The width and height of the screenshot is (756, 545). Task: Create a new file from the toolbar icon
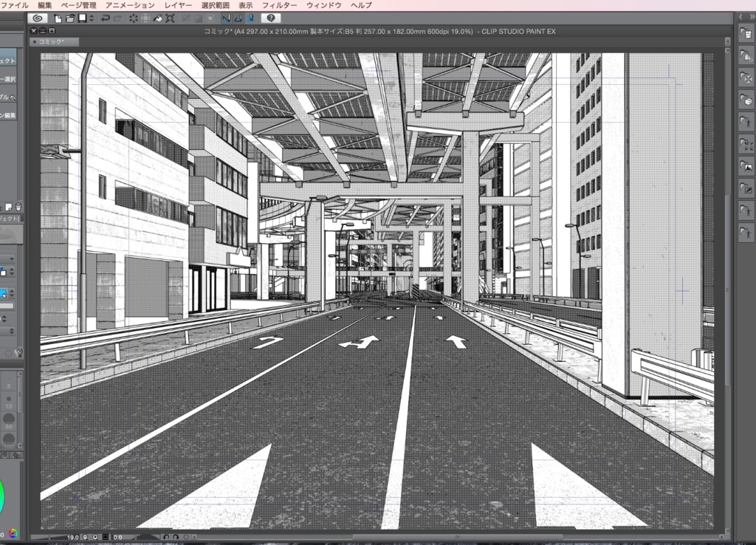pos(58,18)
